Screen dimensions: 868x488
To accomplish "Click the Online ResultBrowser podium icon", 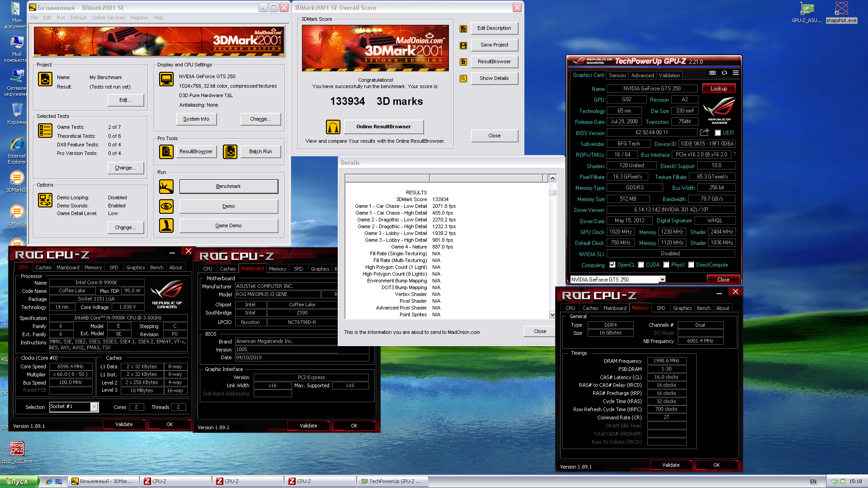I will tap(333, 127).
